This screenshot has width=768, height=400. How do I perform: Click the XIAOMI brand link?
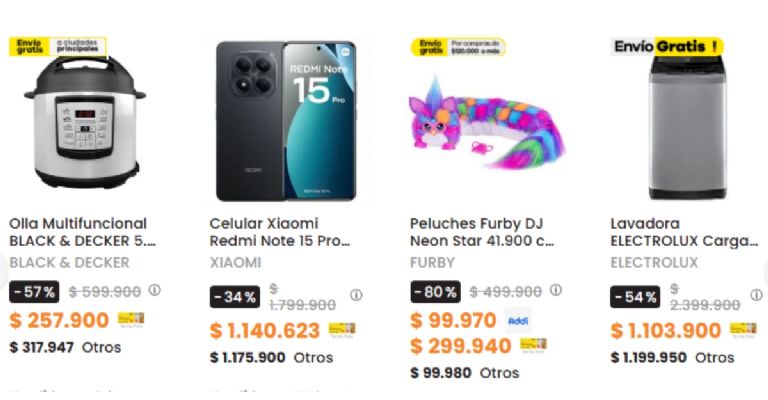pyautogui.click(x=235, y=263)
